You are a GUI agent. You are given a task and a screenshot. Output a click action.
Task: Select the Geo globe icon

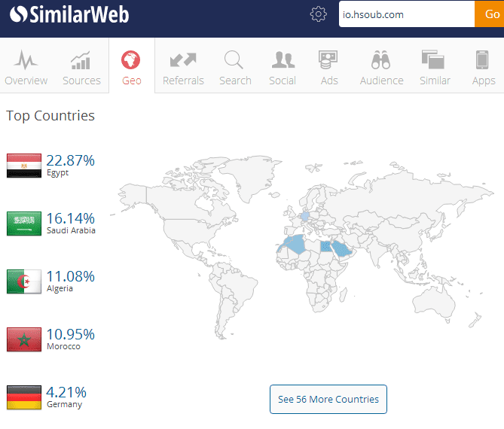(131, 60)
